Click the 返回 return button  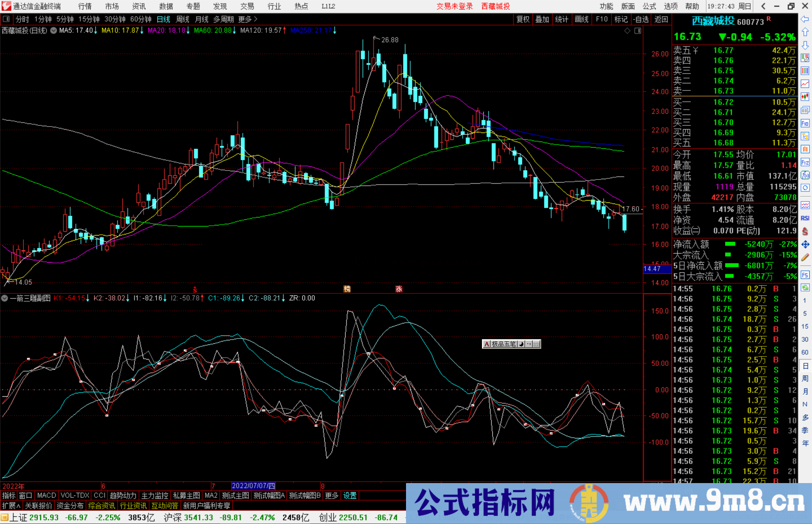(661, 19)
